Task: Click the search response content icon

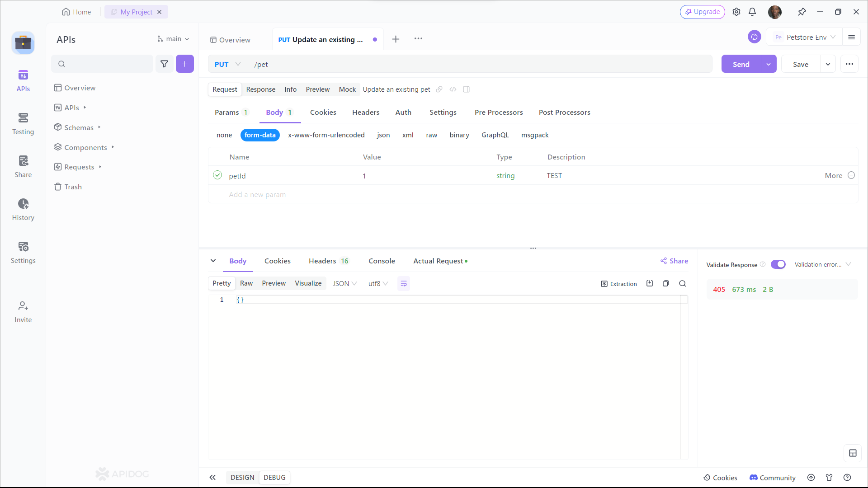Action: coord(683,284)
